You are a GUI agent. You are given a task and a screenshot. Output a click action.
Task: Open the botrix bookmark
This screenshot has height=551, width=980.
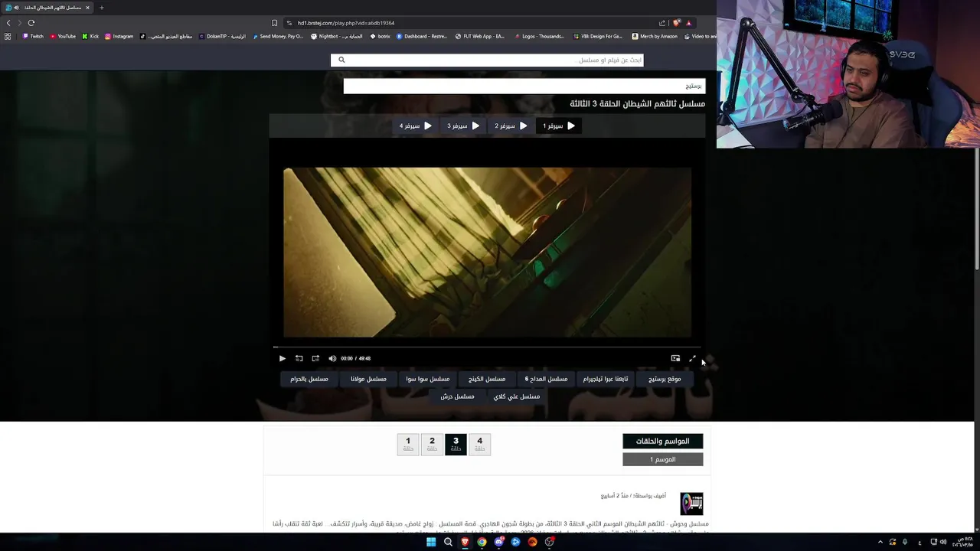click(381, 36)
